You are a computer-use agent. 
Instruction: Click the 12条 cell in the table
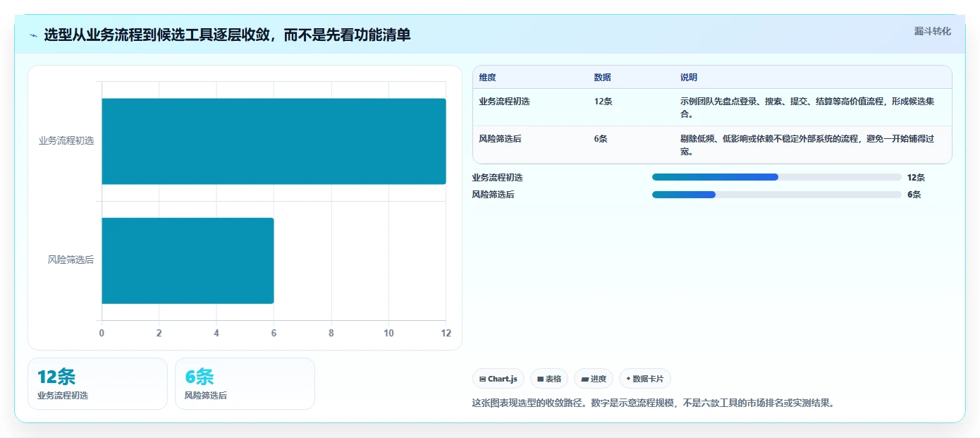coord(603,101)
